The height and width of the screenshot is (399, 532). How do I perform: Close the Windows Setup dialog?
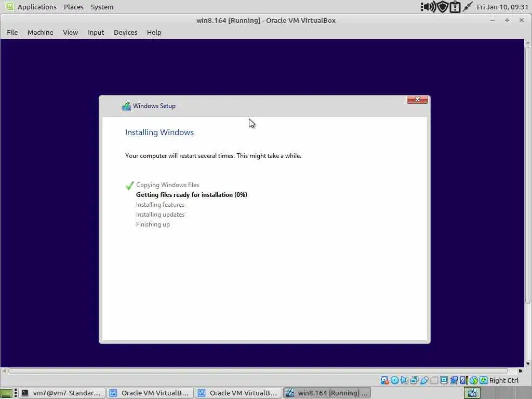pos(417,99)
